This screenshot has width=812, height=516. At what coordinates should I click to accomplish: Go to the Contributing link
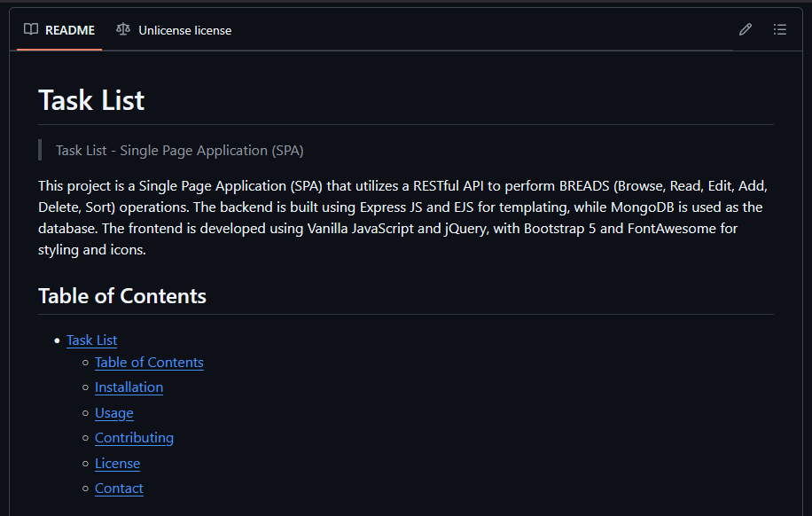(134, 438)
